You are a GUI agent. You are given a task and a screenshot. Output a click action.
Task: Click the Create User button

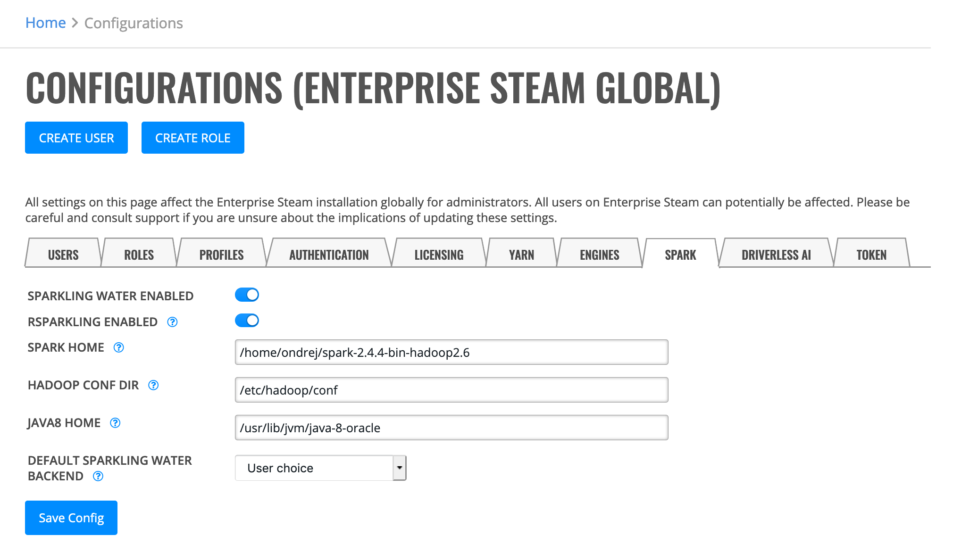point(76,138)
